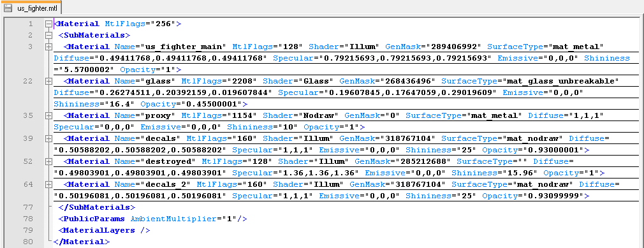This screenshot has height=248, width=644.
Task: Click the save icon on us_fighter.mtl tab
Action: click(x=8, y=8)
